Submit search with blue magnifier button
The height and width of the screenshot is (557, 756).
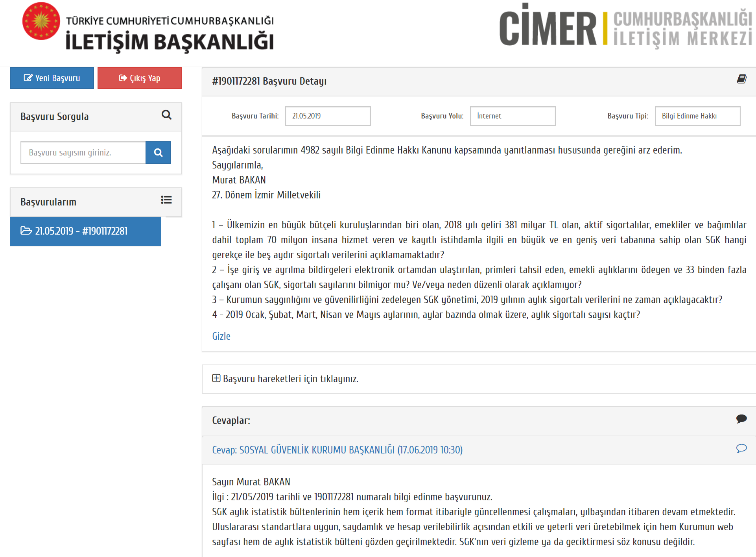point(158,152)
